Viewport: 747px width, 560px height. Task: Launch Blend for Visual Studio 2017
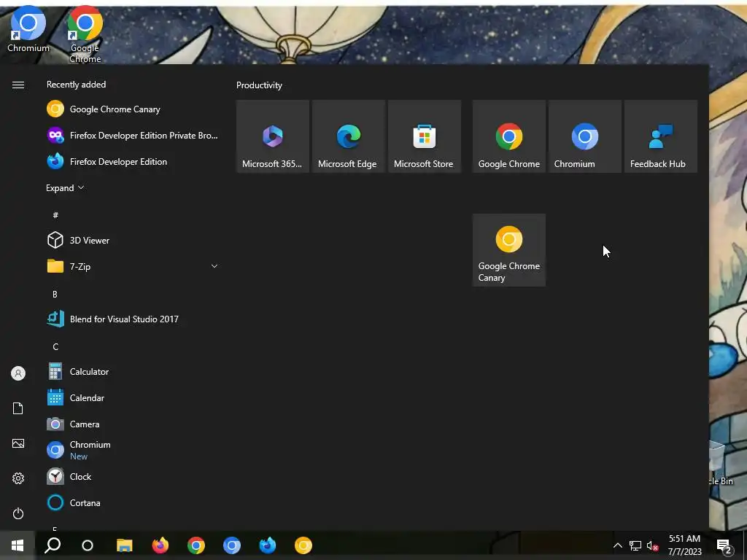click(x=133, y=319)
